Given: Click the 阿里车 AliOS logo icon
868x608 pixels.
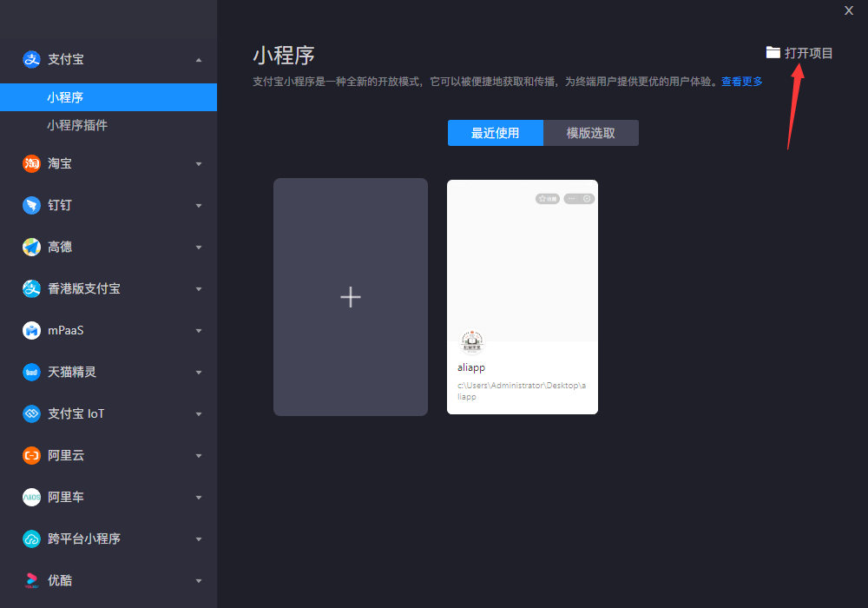Looking at the screenshot, I should coord(31,497).
